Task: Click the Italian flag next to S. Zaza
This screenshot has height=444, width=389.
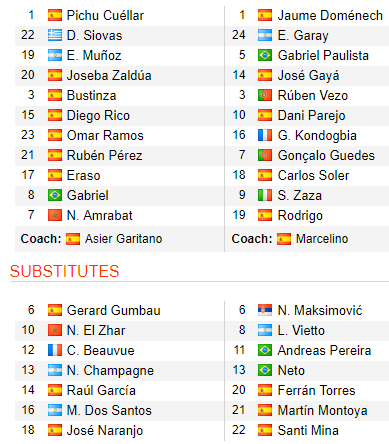Action: click(x=265, y=195)
